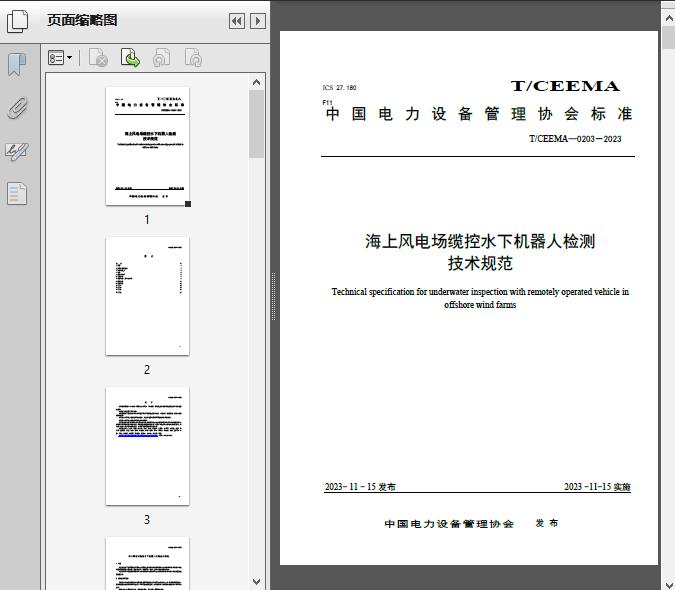675x590 pixels.
Task: Rotate pages clockwise icon
Action: (193, 58)
